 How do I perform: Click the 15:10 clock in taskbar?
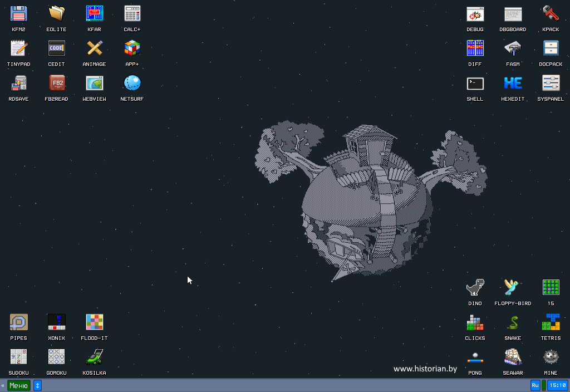(557, 385)
